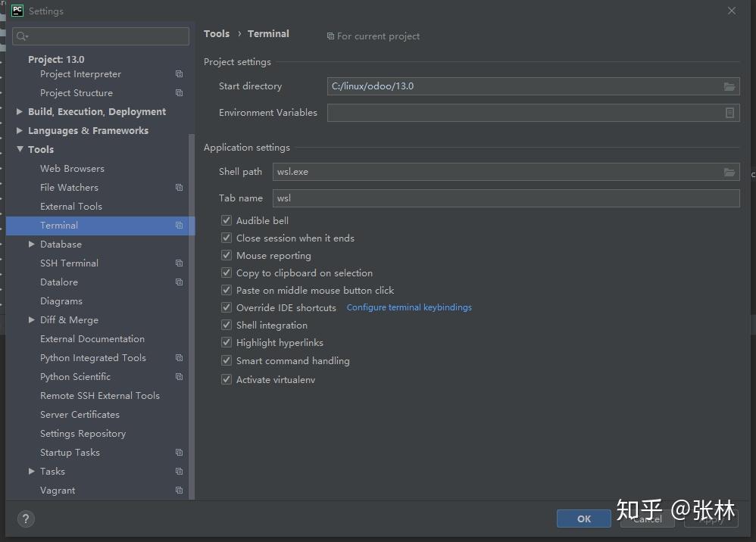Viewport: 756px width, 542px height.
Task: Open the Web Browsers settings page
Action: (x=72, y=169)
